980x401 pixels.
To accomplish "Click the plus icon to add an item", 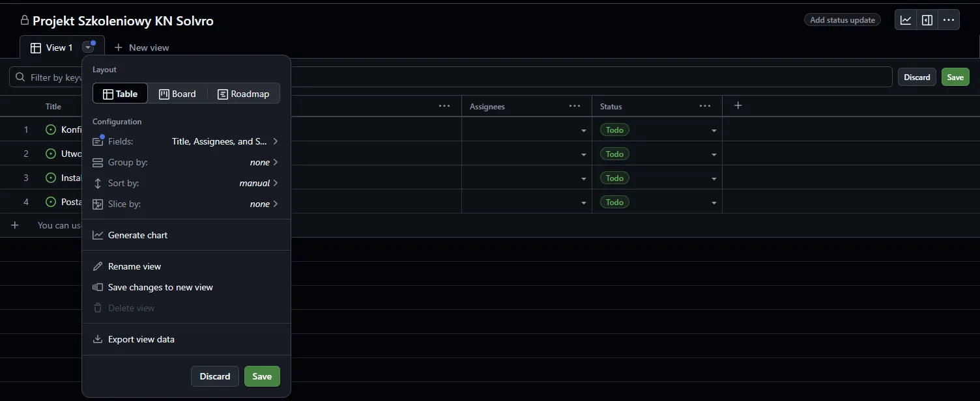I will tap(15, 225).
